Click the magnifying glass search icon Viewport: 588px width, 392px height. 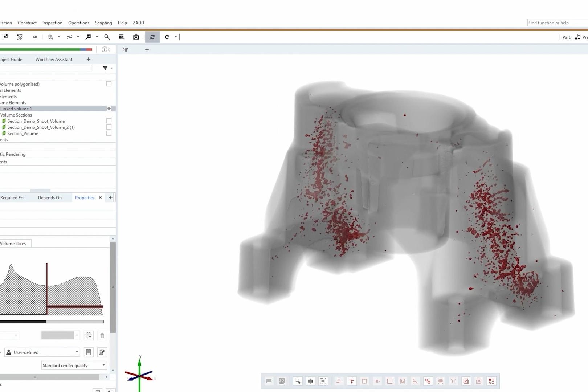coord(107,37)
